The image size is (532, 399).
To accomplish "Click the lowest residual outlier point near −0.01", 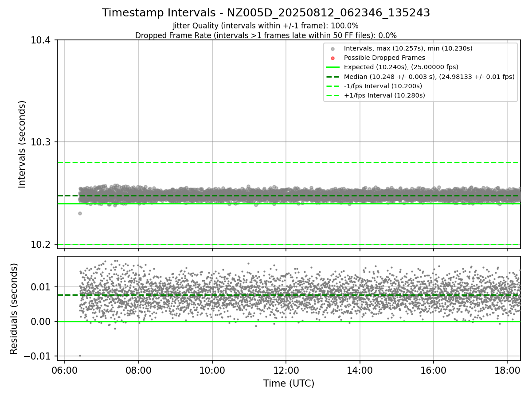I will [80, 356].
